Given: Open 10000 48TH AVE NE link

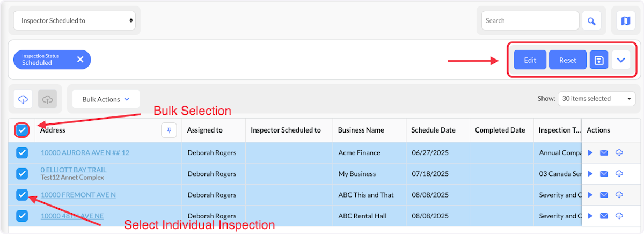Looking at the screenshot, I should point(72,216).
